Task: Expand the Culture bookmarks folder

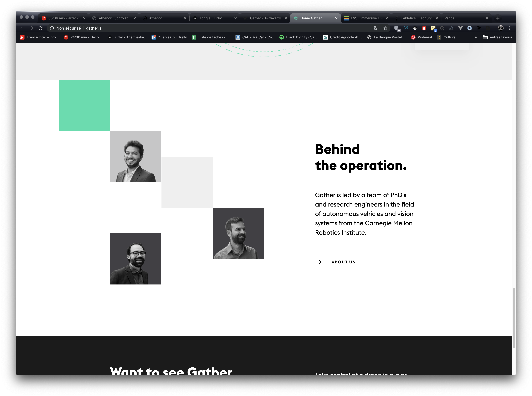Action: coord(446,37)
